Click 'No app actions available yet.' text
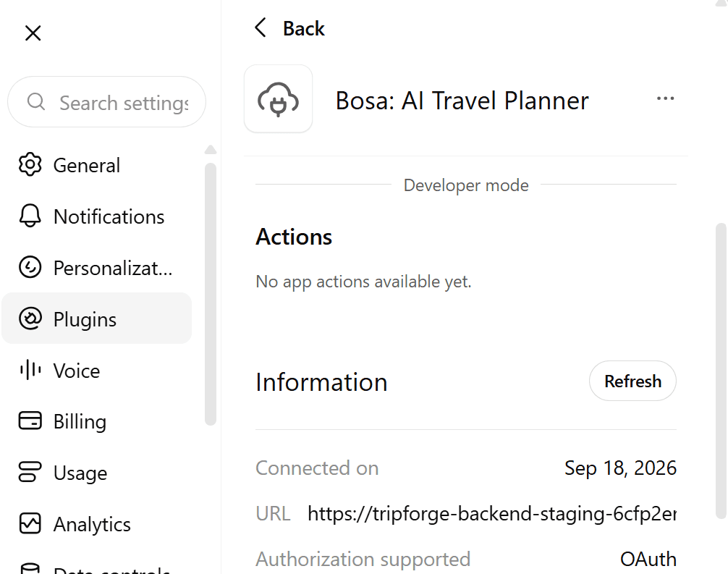728x574 pixels. tap(363, 282)
